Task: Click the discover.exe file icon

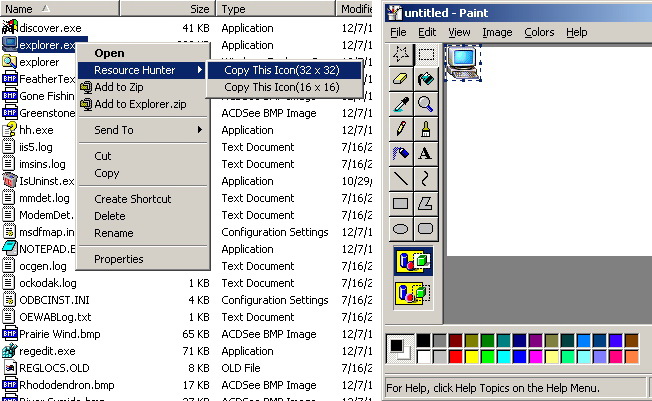Action: (x=10, y=27)
